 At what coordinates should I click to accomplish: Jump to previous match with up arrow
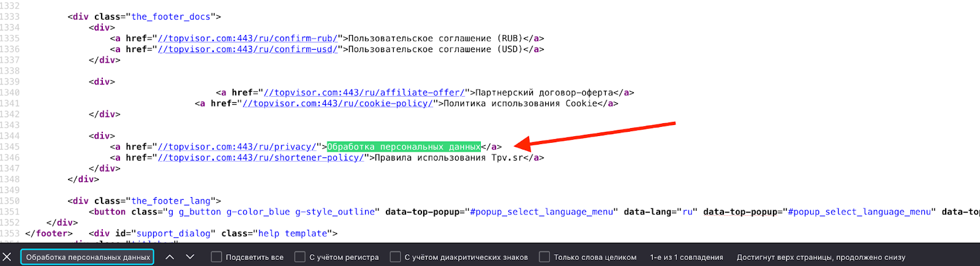click(x=170, y=257)
